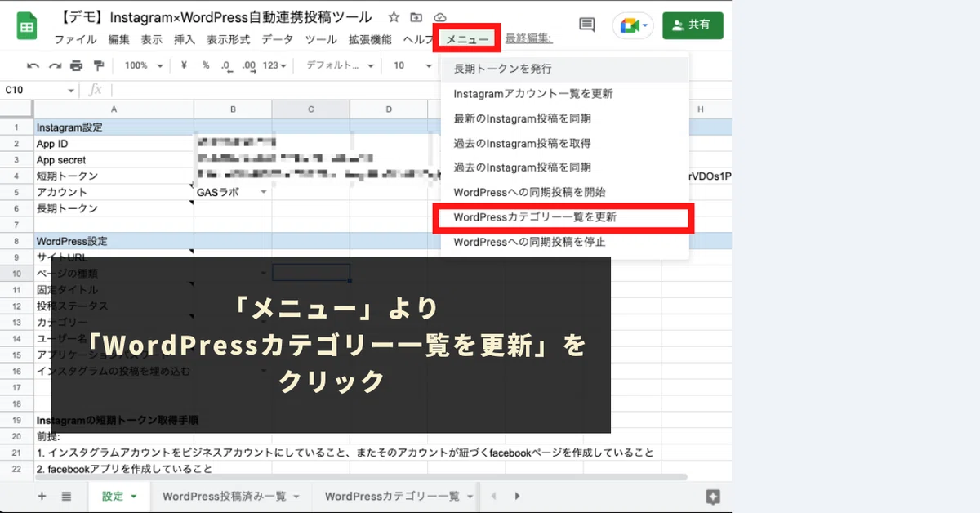The height and width of the screenshot is (513, 980).
Task: Open the GASラボ account dropdown in B5
Action: (264, 192)
